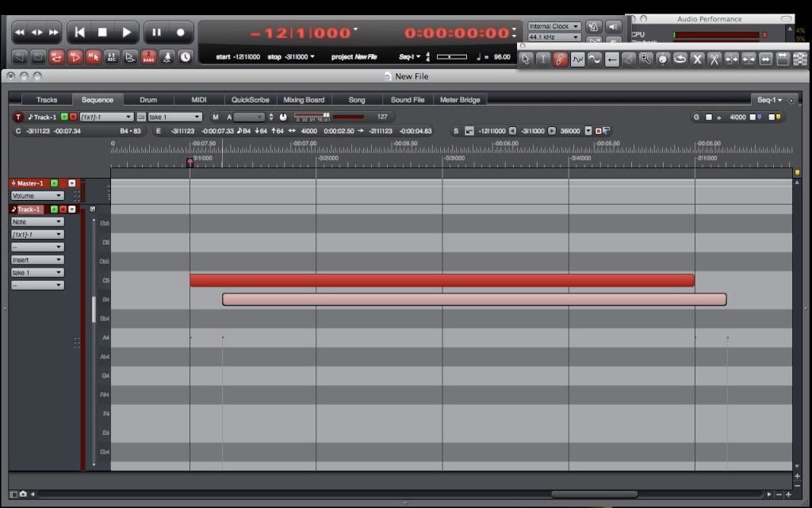Open the Mixing Board tab
Viewport: 812px width, 508px height.
(304, 99)
